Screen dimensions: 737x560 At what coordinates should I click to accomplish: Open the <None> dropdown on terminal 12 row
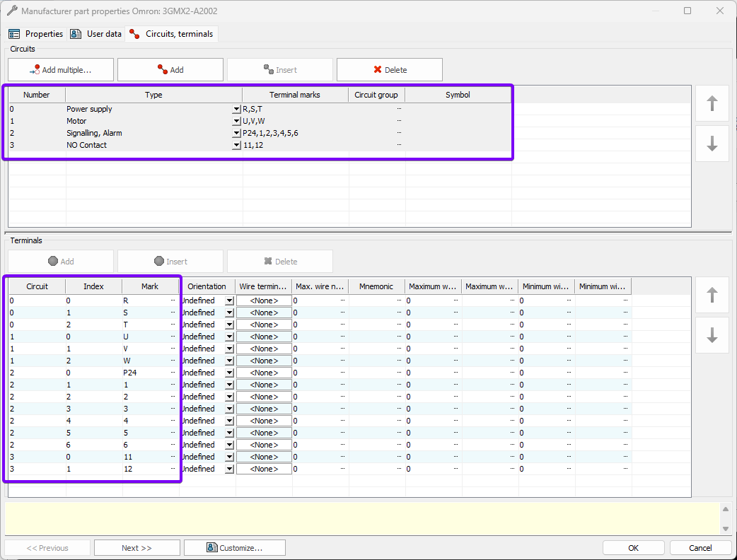(262, 468)
